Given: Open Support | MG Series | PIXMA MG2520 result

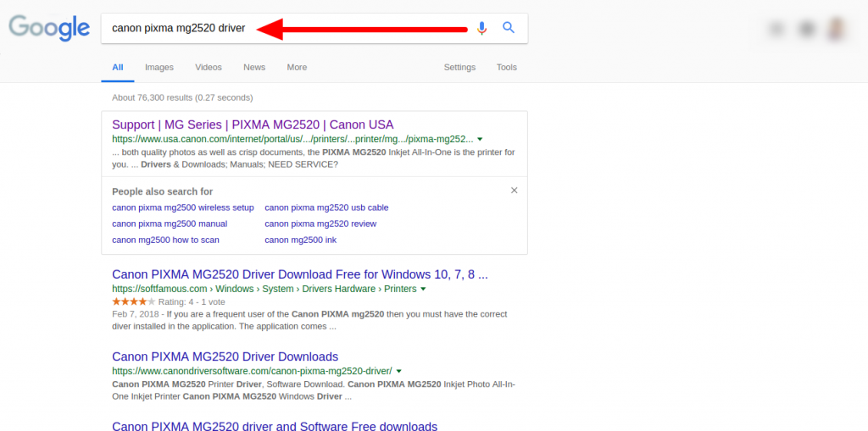Looking at the screenshot, I should (253, 124).
